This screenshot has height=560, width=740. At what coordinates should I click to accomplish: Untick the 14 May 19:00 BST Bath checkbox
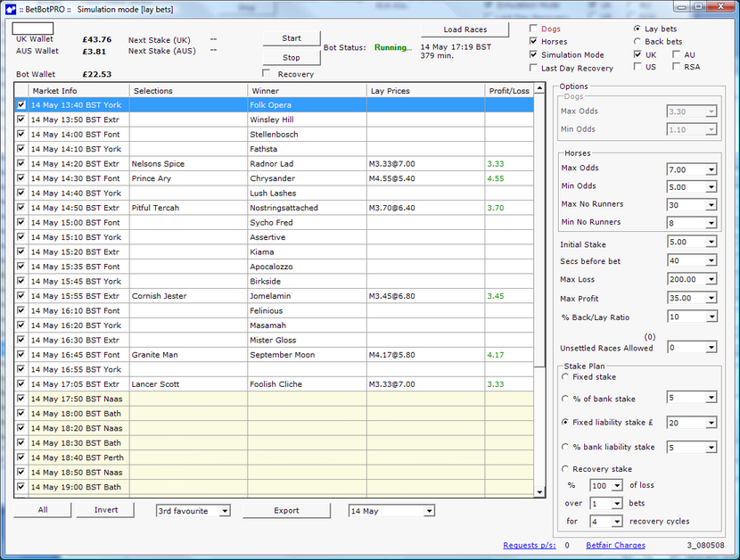pyautogui.click(x=21, y=486)
